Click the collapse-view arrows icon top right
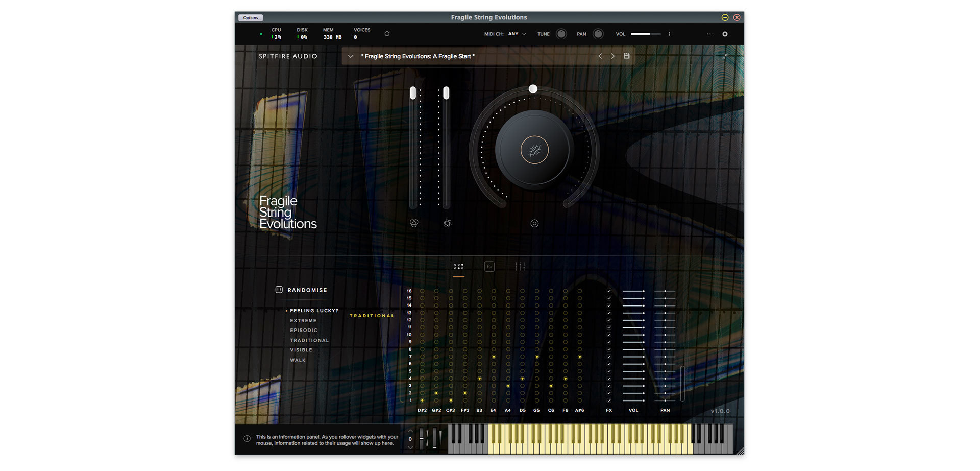980x471 pixels. pos(725,56)
